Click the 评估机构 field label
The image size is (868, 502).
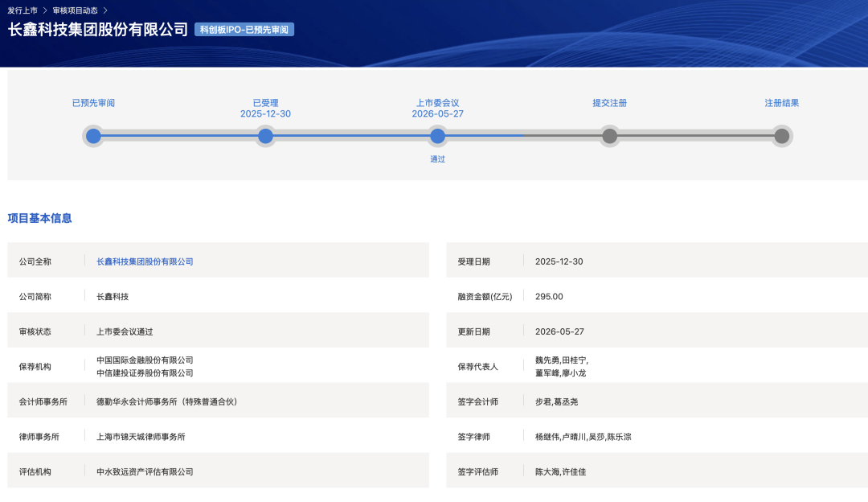35,472
